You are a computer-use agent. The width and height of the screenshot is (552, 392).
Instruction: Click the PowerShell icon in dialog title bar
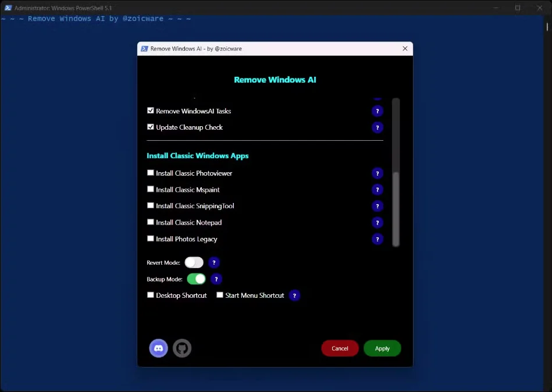(x=144, y=48)
